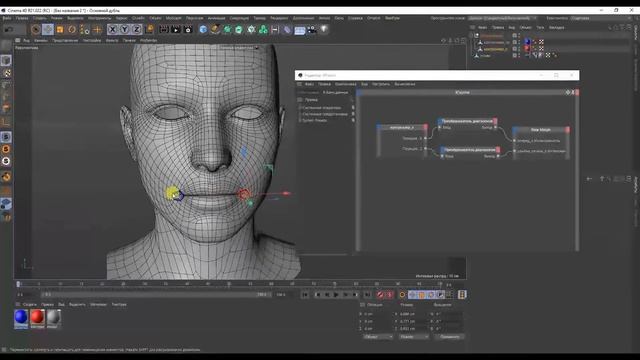
Task: Expand Системные предустановки in XPresso list
Action: pyautogui.click(x=325, y=114)
